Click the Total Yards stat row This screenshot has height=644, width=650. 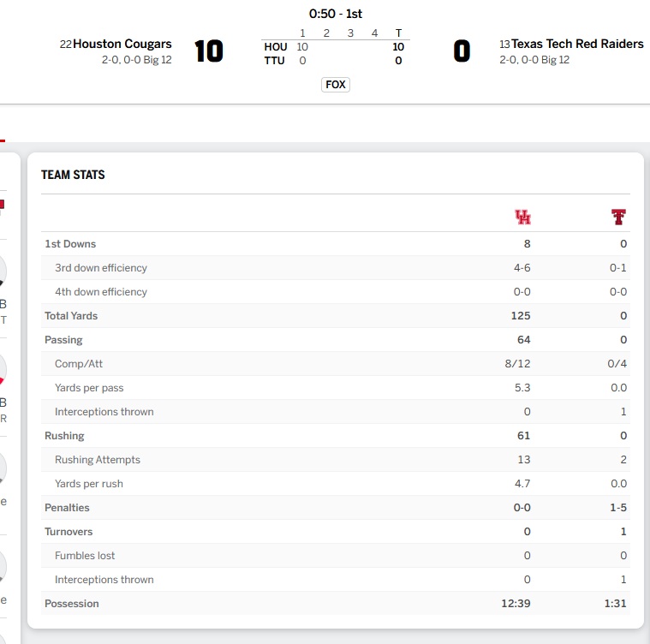(x=336, y=316)
